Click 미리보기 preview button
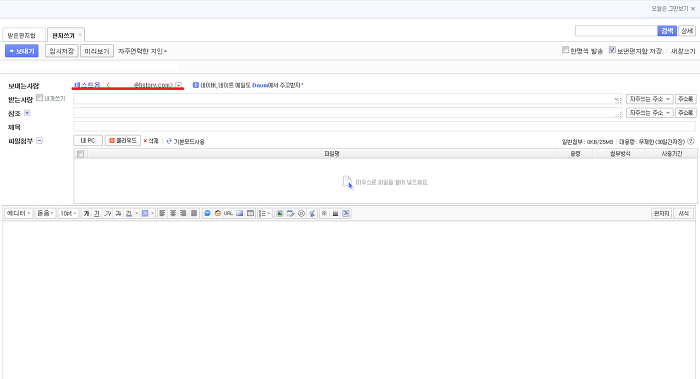This screenshot has width=700, height=379. 97,51
